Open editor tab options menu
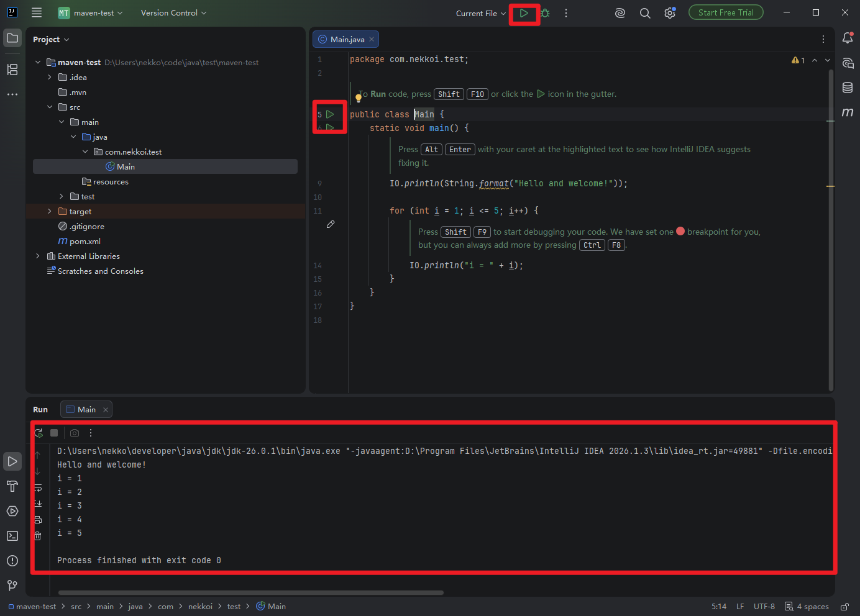The height and width of the screenshot is (616, 860). pos(823,39)
